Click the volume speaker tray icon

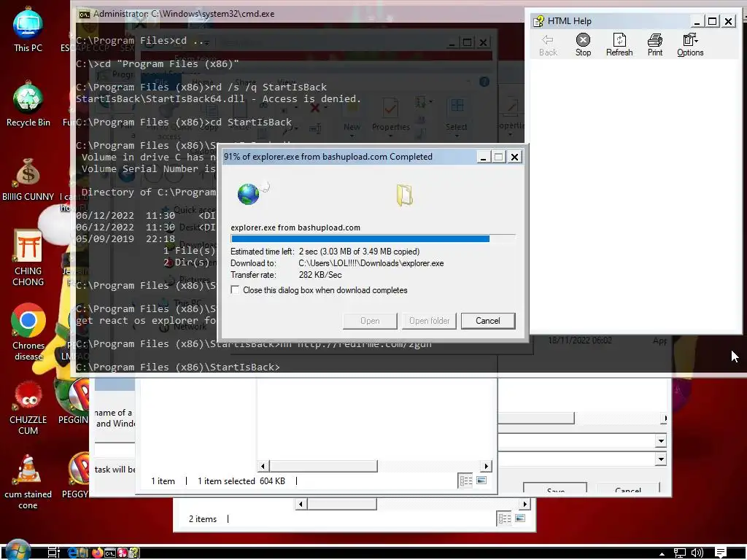point(697,553)
